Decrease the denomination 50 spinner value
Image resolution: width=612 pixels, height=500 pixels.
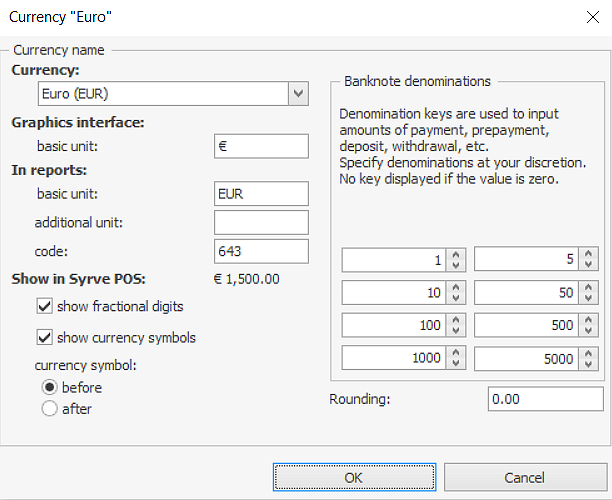(x=589, y=299)
